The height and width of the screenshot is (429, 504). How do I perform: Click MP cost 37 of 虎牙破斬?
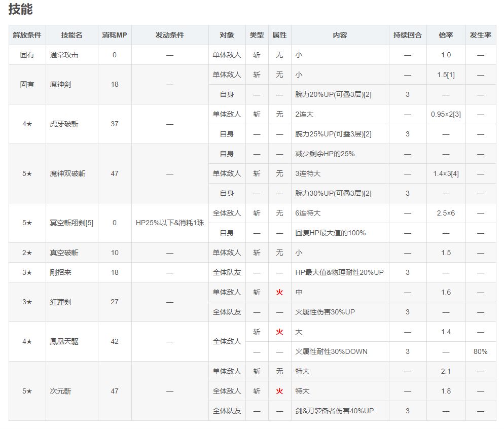115,124
